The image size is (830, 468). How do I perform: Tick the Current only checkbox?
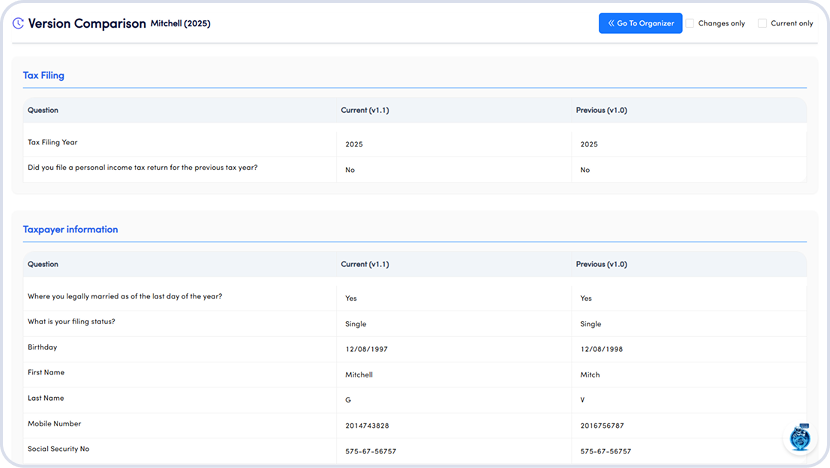click(x=762, y=23)
